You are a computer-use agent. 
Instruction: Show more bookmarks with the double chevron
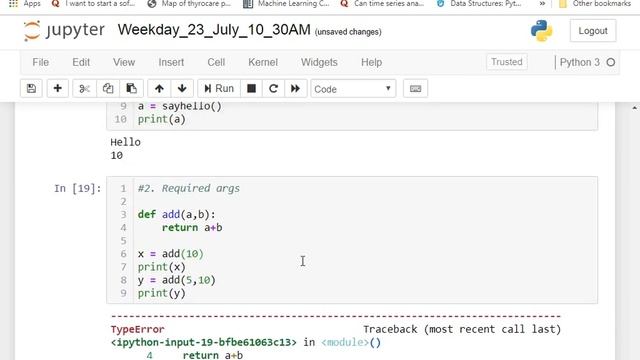pos(542,4)
